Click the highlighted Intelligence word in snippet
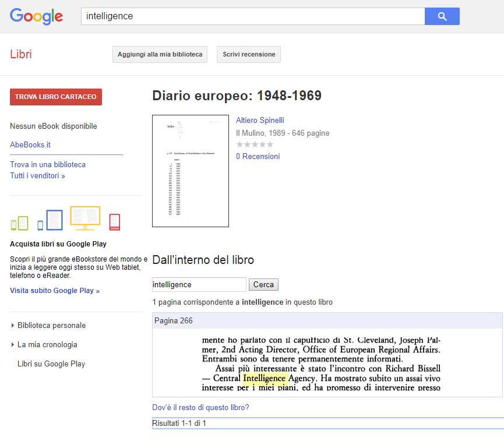 (x=264, y=378)
